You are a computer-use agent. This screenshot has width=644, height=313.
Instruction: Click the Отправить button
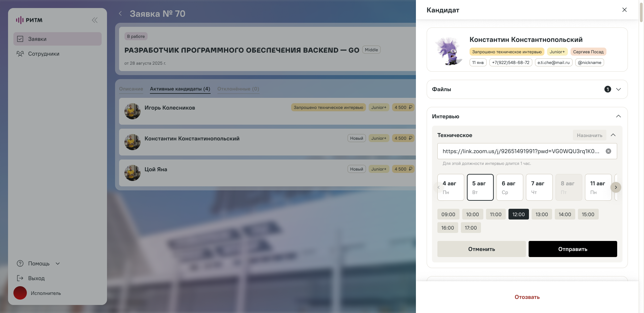pyautogui.click(x=573, y=249)
